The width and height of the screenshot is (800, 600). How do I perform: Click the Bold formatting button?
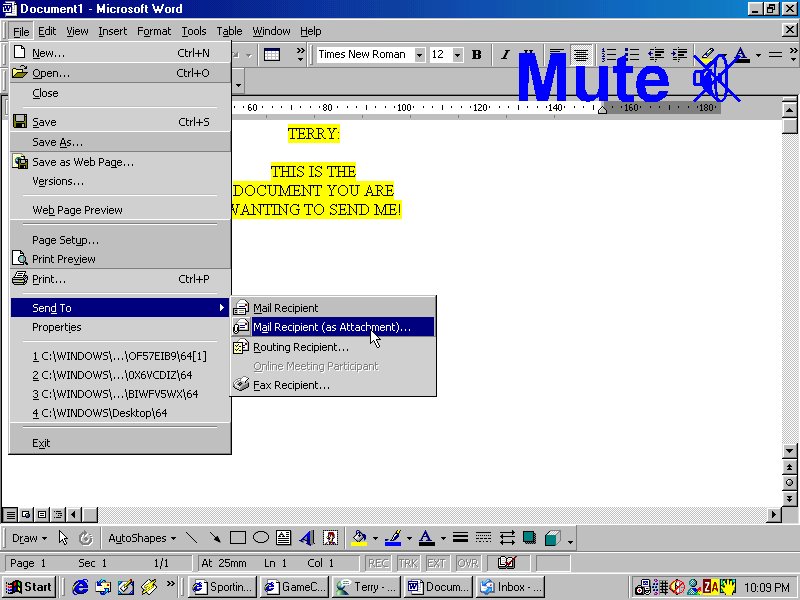pos(477,55)
